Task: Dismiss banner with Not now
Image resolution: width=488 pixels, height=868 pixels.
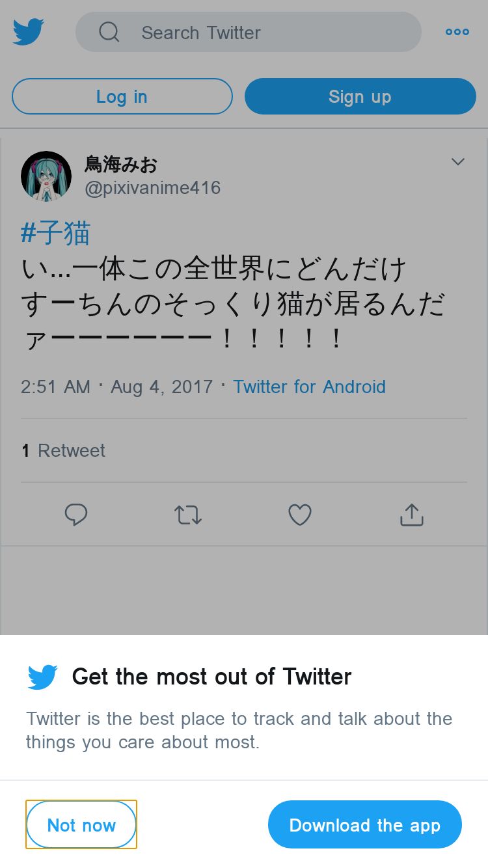Action: coord(81,824)
